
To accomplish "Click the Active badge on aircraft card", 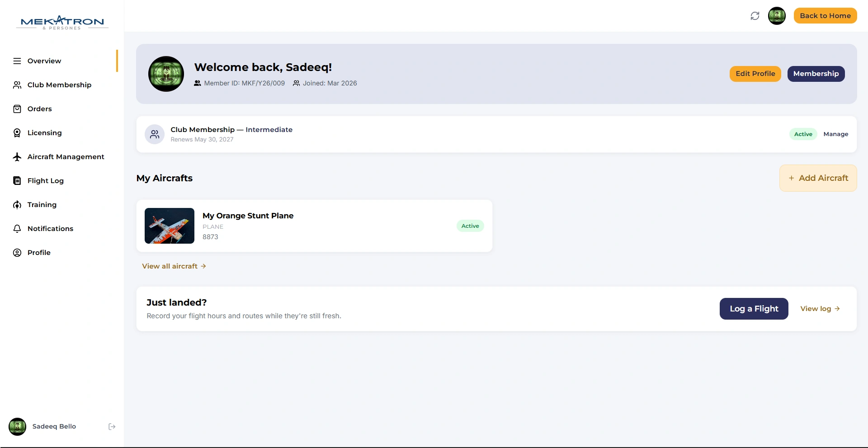I will coord(470,226).
